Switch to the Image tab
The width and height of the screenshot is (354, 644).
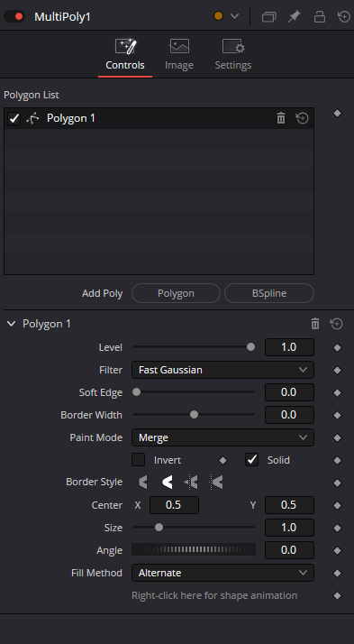(x=179, y=55)
